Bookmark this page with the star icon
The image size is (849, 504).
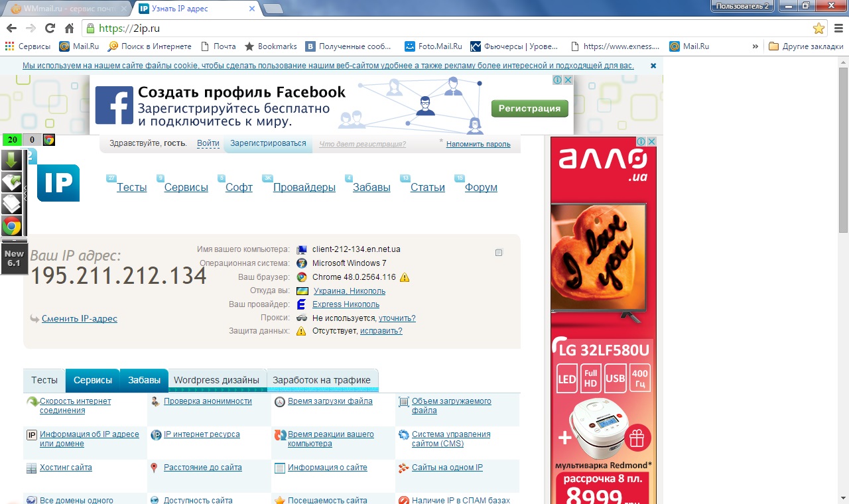coord(818,29)
